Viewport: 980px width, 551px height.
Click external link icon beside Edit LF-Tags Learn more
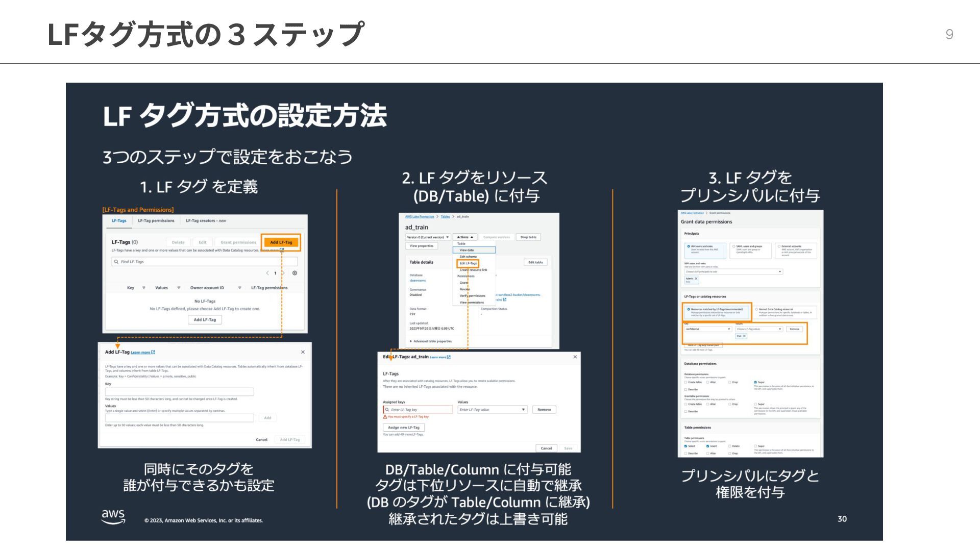point(449,357)
